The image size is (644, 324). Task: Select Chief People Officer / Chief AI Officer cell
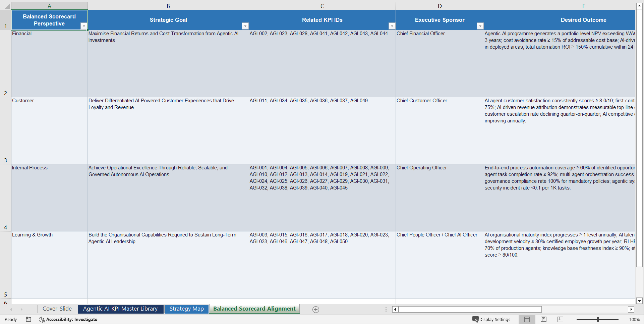tap(440, 265)
